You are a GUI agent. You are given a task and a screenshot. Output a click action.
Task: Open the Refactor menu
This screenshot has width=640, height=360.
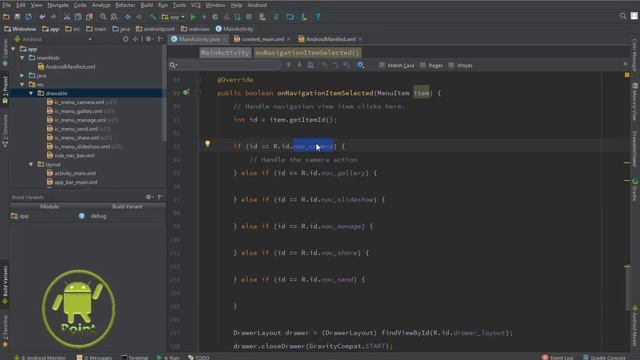click(x=125, y=5)
